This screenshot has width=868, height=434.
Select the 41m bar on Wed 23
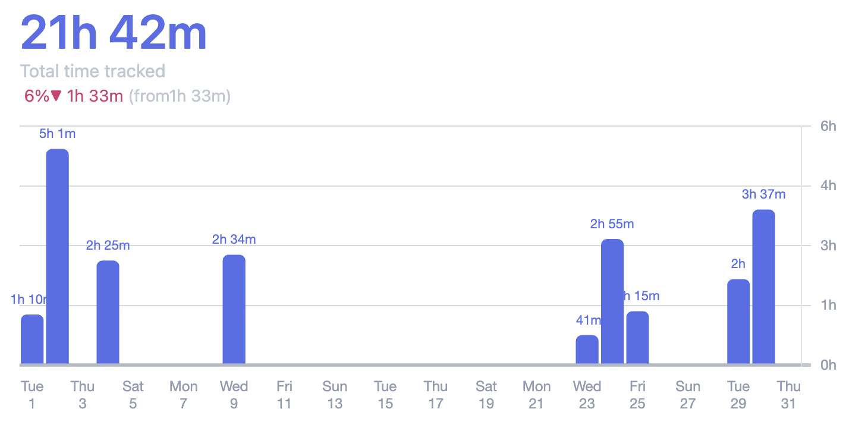587,350
